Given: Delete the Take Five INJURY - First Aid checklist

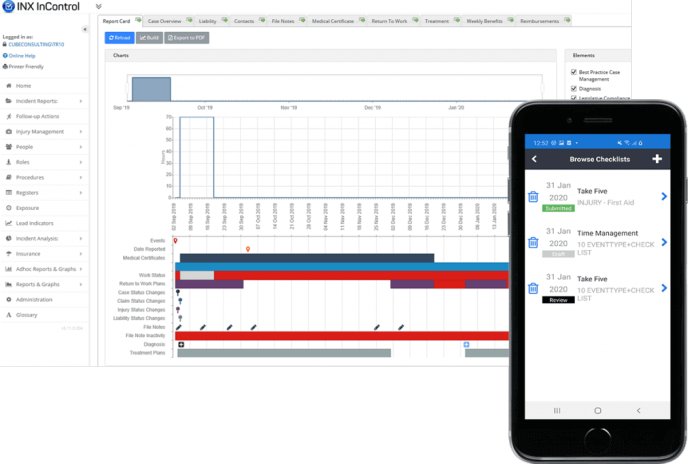Looking at the screenshot, I should pyautogui.click(x=533, y=197).
